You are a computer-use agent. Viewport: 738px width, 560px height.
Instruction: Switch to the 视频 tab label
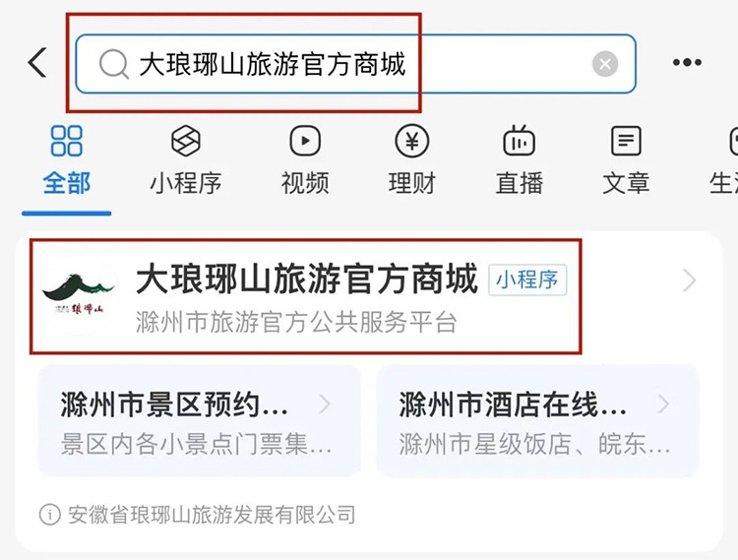pyautogui.click(x=305, y=183)
